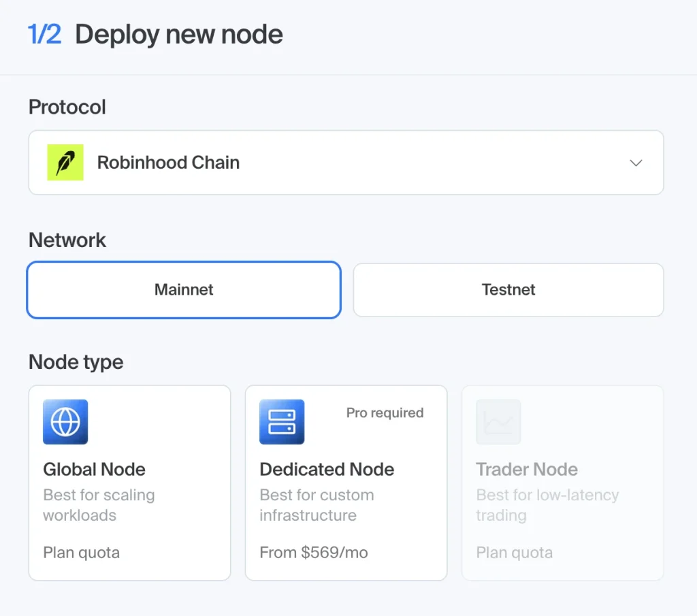The width and height of the screenshot is (697, 616).
Task: Click the Robinhood Chain feather logo icon
Action: click(65, 162)
